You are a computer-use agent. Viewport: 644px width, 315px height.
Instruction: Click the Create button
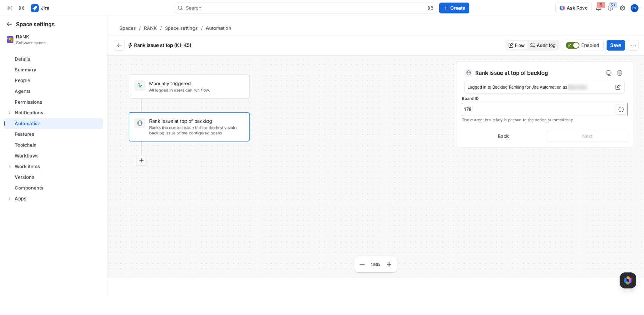(454, 8)
